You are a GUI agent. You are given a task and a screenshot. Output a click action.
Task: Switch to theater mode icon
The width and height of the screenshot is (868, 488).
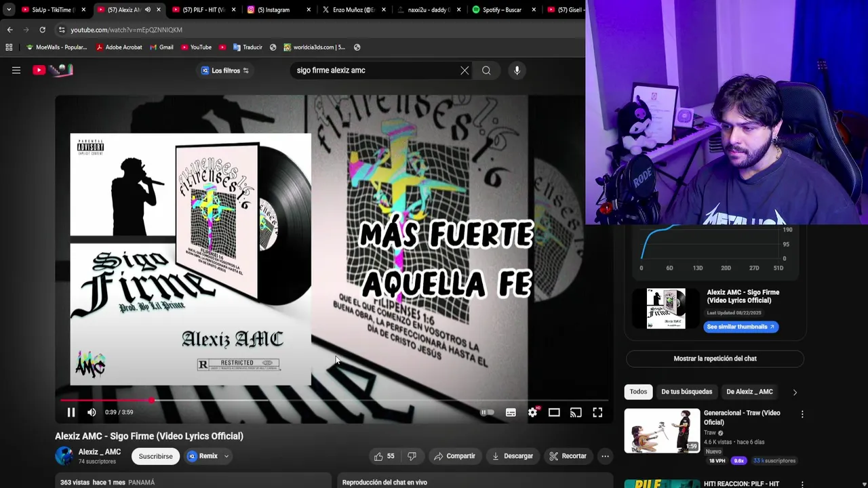(554, 412)
